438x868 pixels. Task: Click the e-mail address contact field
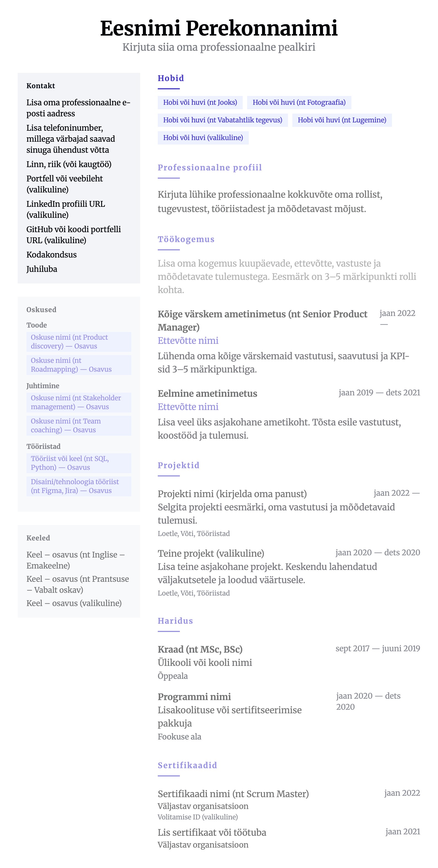[78, 108]
